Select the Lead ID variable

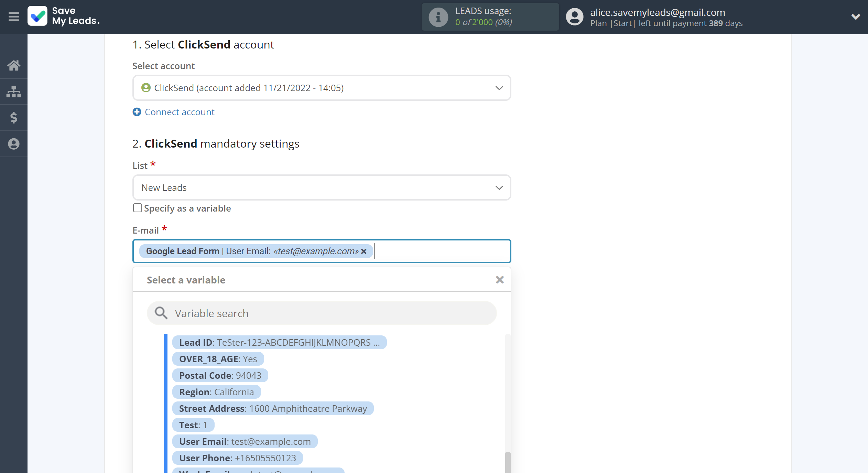(279, 342)
